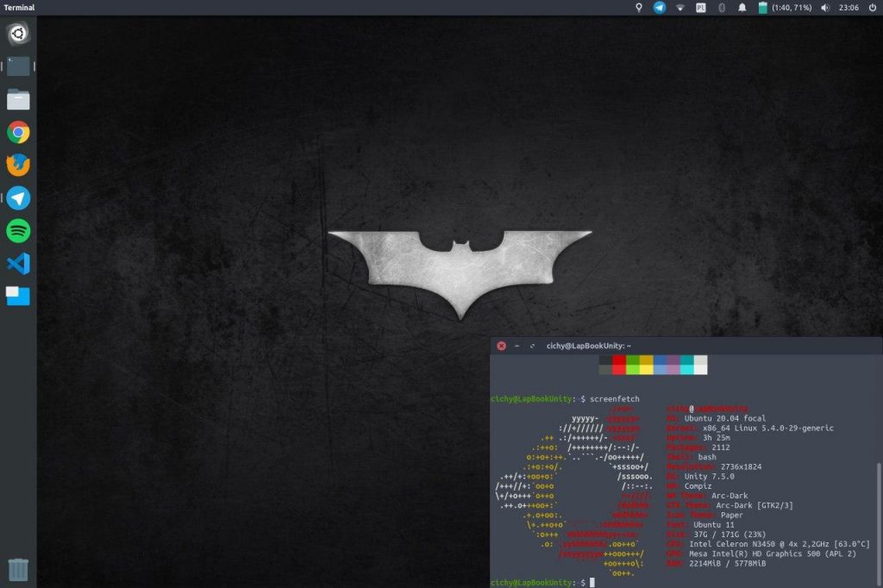This screenshot has width=883, height=588.
Task: Launch Google Chrome from the dock
Action: pyautogui.click(x=18, y=132)
